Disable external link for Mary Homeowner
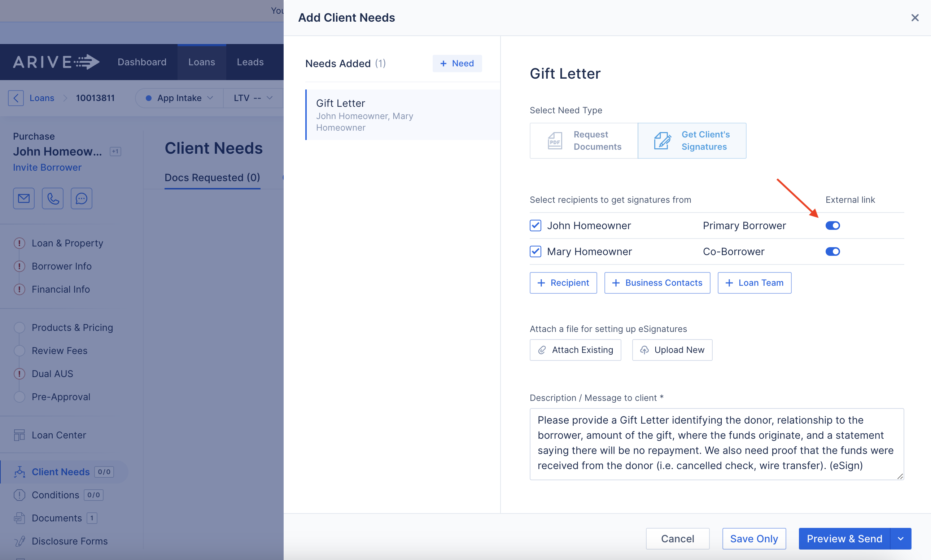Screen dimensions: 931x560 (x=832, y=252)
